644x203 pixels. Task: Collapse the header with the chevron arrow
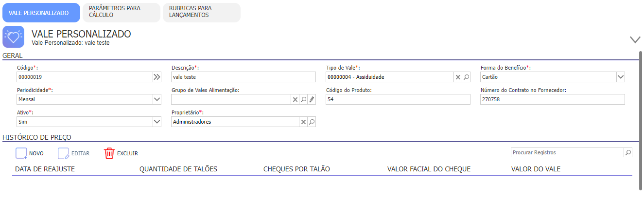[x=635, y=39]
